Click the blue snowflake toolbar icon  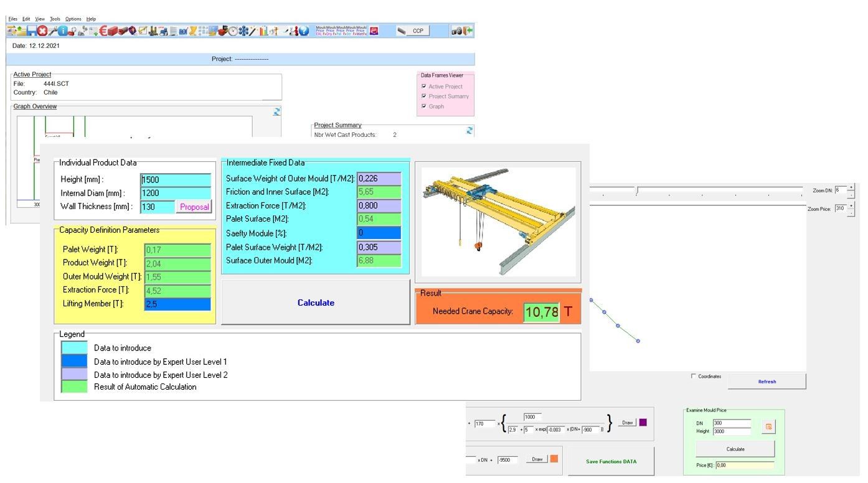pyautogui.click(x=243, y=31)
